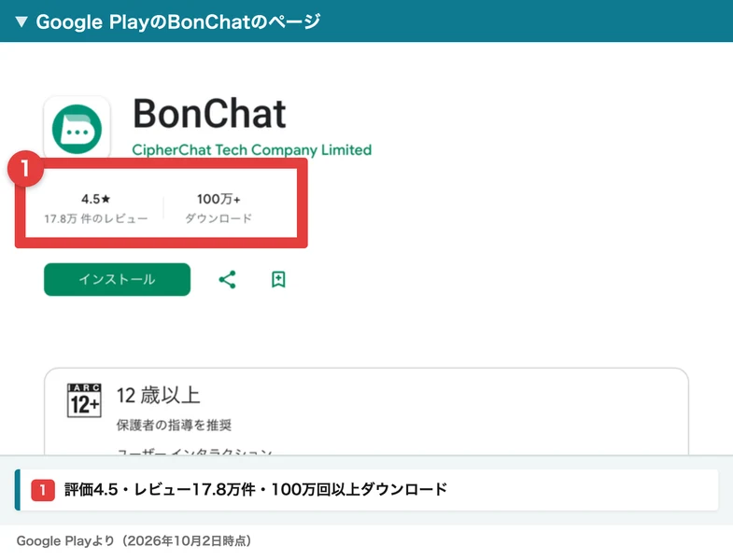The height and width of the screenshot is (560, 733).
Task: Select the 12 歳以上 age rating text
Action: click(x=158, y=396)
